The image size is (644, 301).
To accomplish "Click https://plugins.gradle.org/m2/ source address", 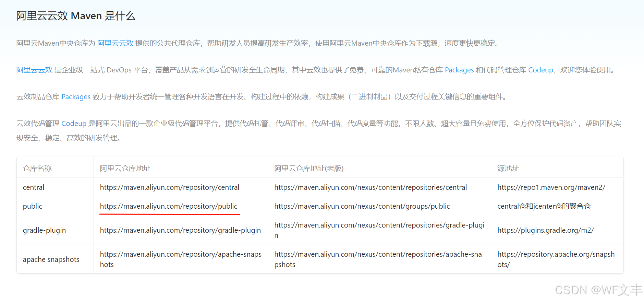I will 546,230.
